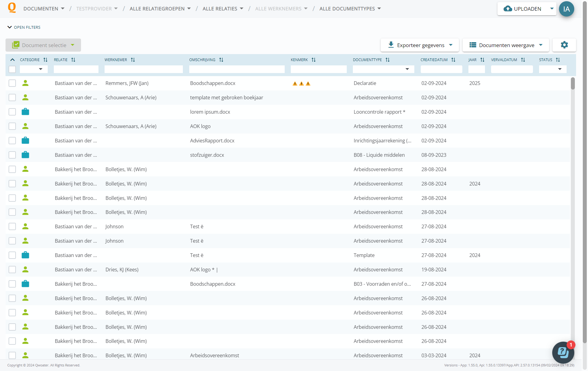This screenshot has width=588, height=371.
Task: Check the stofzuiger.docx row checkbox
Action: tap(12, 155)
